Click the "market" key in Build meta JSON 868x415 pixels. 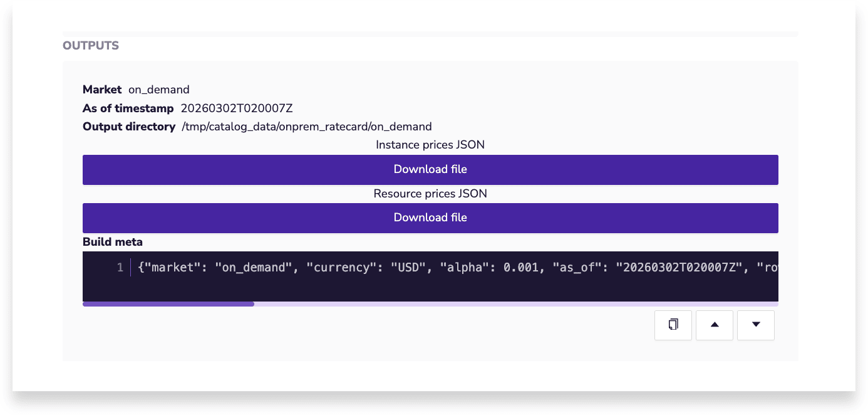(172, 268)
